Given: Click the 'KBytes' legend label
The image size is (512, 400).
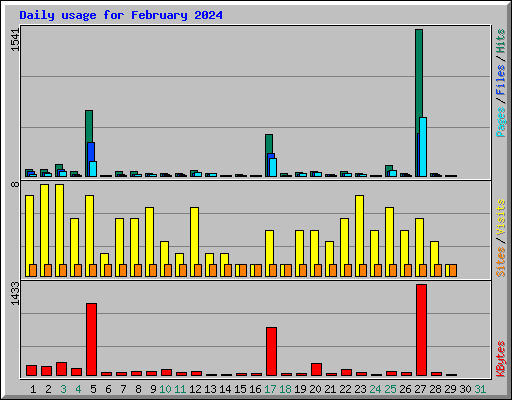Looking at the screenshot, I should (501, 359).
